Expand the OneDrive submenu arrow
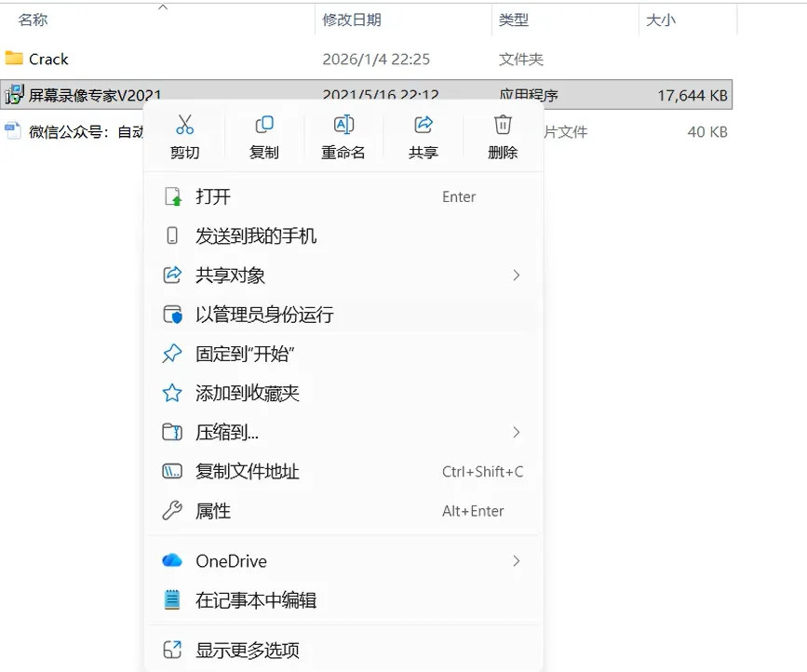 pos(517,561)
